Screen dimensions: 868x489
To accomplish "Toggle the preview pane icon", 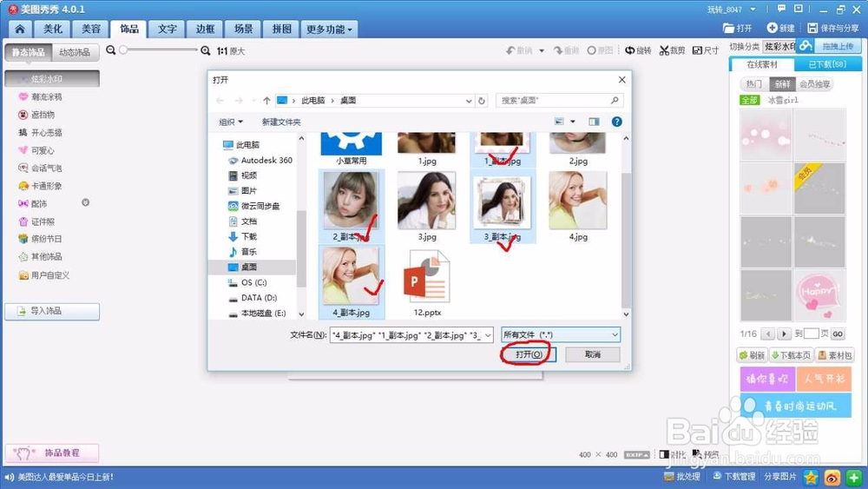I will 594,122.
